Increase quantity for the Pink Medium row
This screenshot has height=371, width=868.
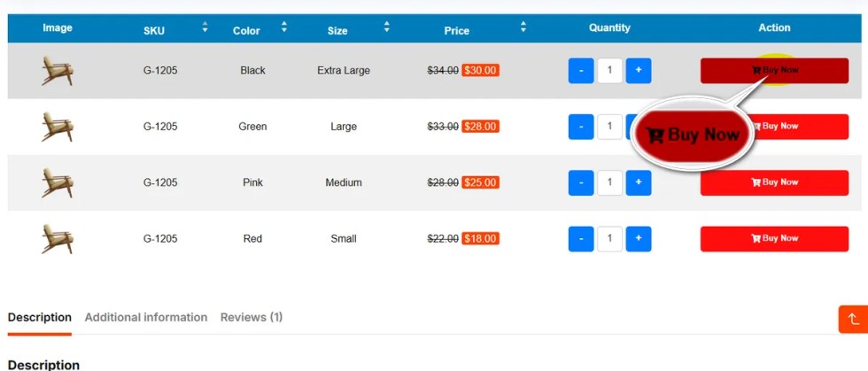pyautogui.click(x=639, y=183)
